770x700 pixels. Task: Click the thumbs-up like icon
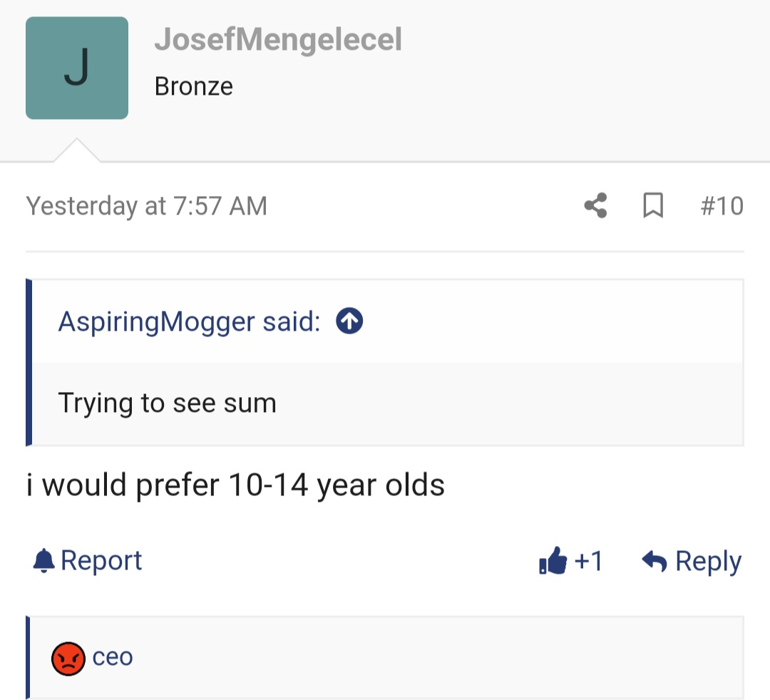point(553,562)
